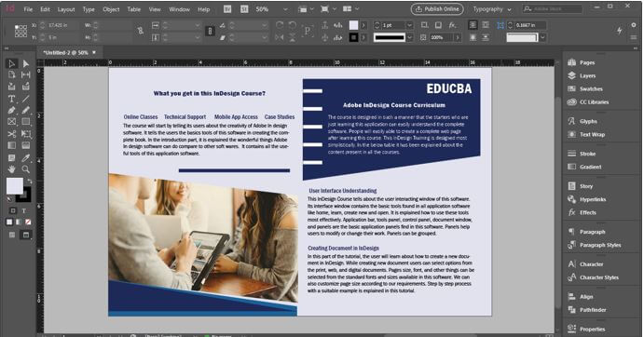Activate the Hand tool
Screen dimensions: 644x337
coord(11,169)
